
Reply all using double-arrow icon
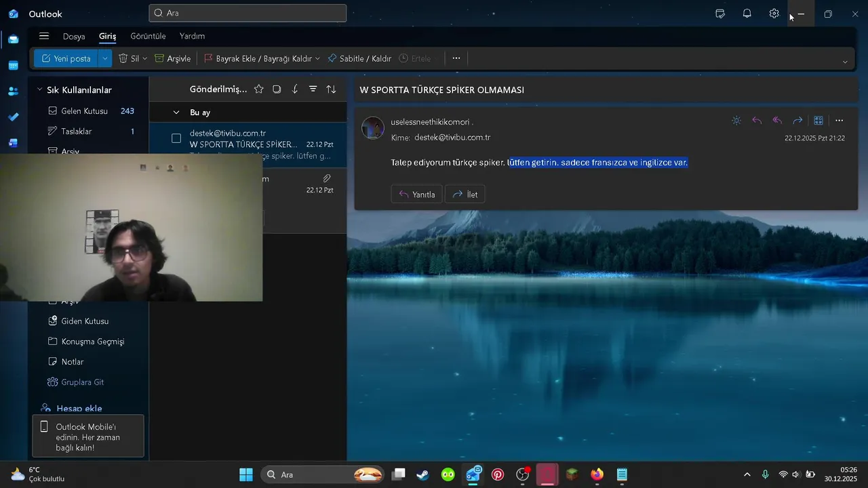[x=777, y=121]
